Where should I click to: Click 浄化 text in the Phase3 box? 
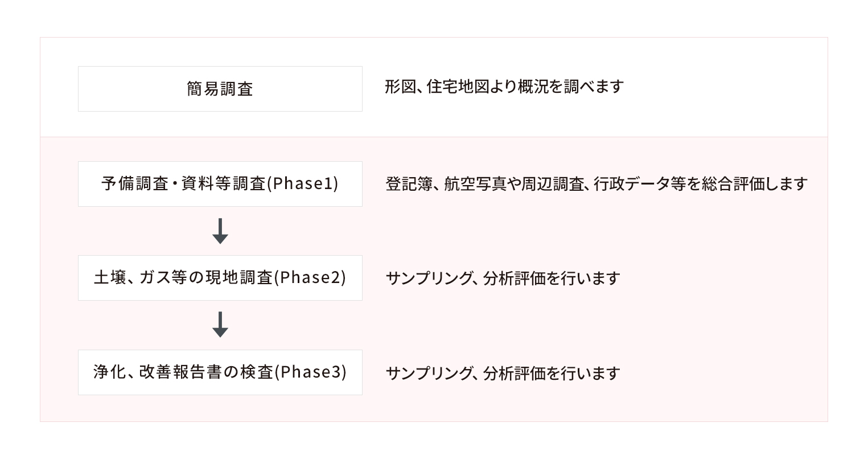(108, 372)
